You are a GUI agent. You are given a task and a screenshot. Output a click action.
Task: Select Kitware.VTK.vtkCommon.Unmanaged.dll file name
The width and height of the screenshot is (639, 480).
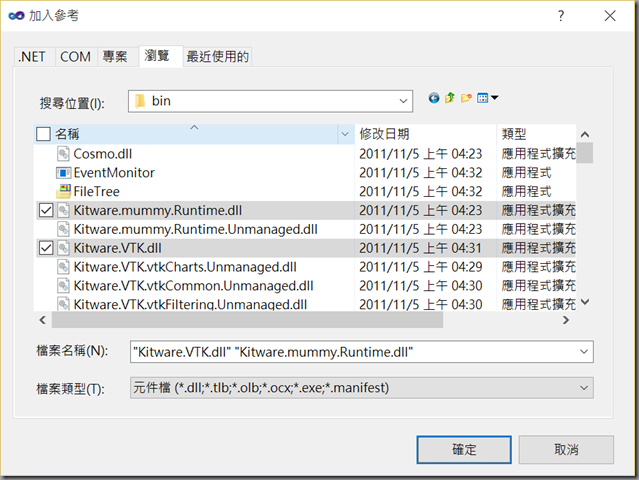point(194,286)
